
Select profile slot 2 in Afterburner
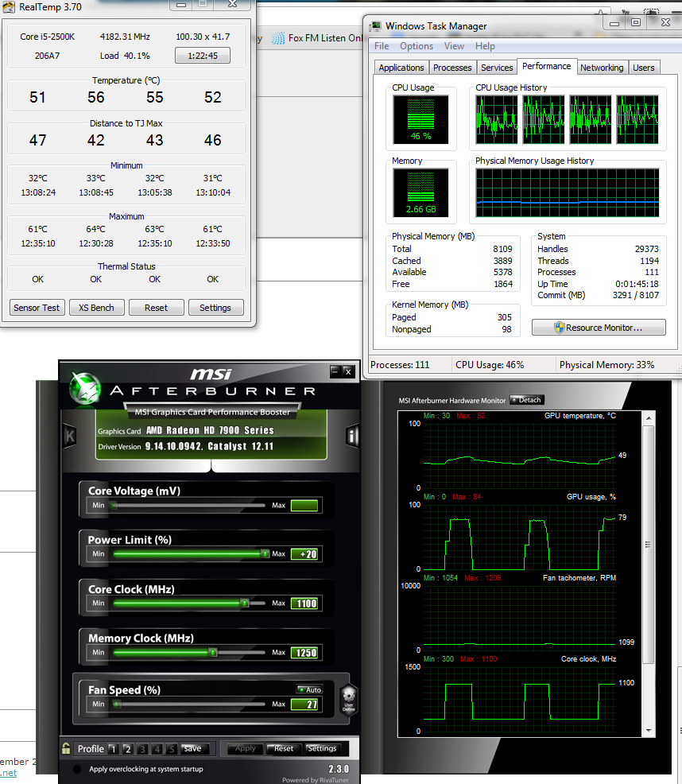point(127,748)
